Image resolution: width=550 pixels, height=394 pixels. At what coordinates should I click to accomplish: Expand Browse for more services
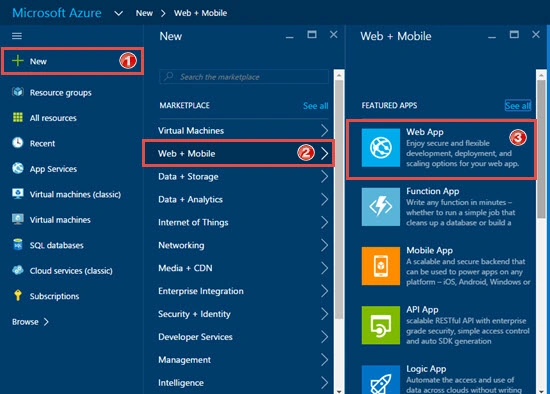31,322
